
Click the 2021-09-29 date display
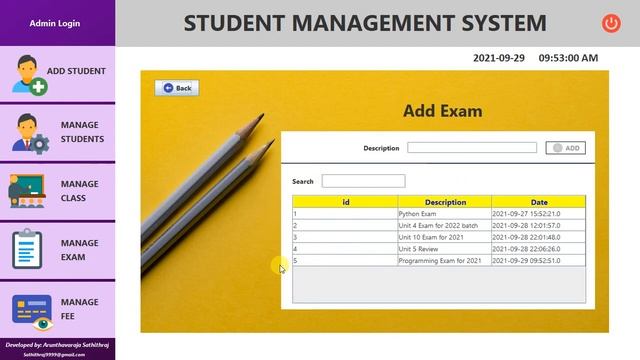499,58
